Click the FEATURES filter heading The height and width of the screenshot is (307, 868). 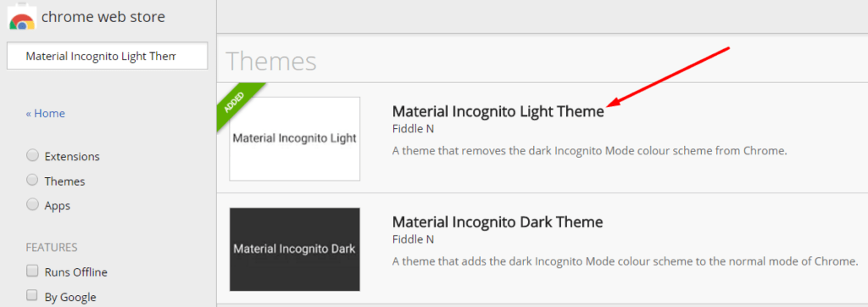pos(52,248)
